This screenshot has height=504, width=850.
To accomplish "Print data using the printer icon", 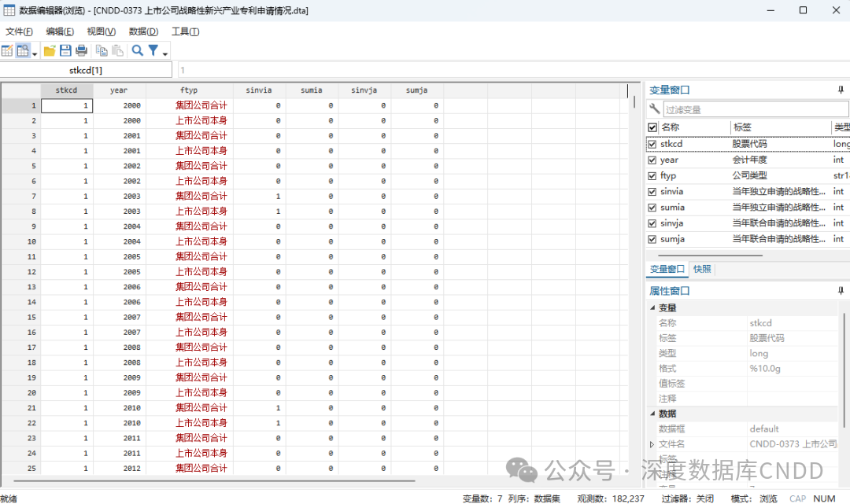I will point(81,51).
